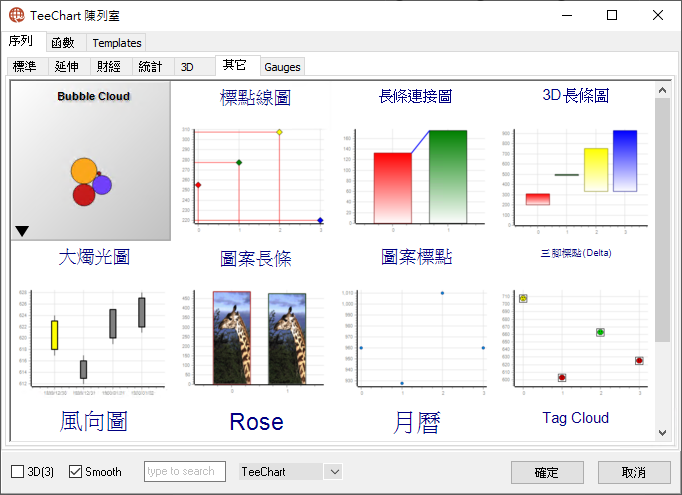Screen dimensions: 682x495
Task: Focus the type to search field
Action: [184, 472]
